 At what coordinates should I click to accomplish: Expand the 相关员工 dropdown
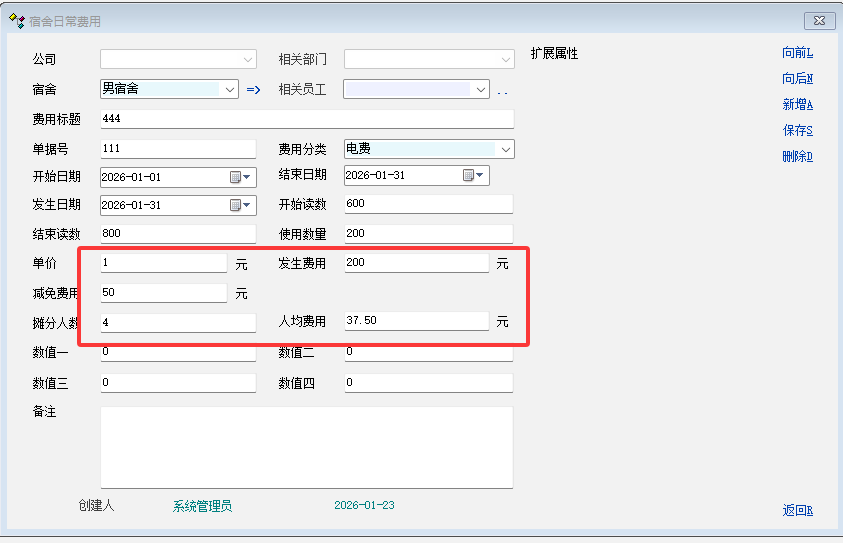481,90
